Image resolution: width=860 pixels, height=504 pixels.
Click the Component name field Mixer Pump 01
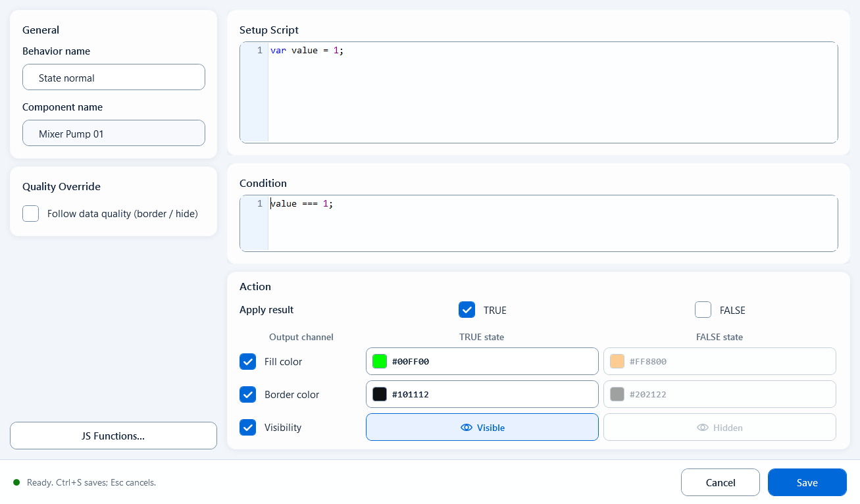point(114,133)
